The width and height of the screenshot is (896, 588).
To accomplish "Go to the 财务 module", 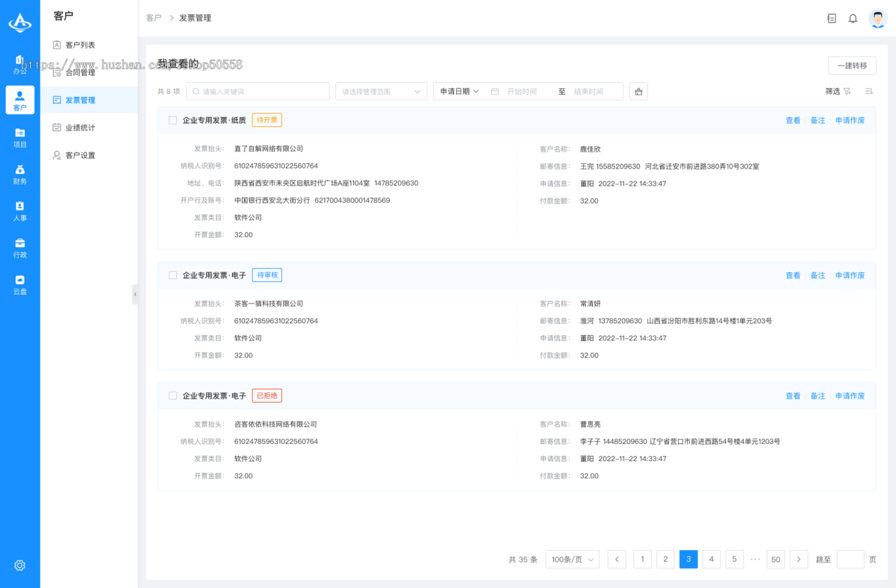I will pyautogui.click(x=20, y=174).
